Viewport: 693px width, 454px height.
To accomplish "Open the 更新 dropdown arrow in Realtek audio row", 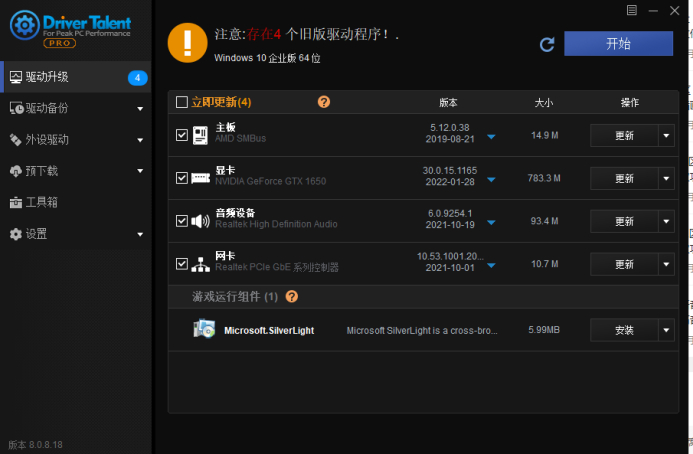I will click(666, 221).
